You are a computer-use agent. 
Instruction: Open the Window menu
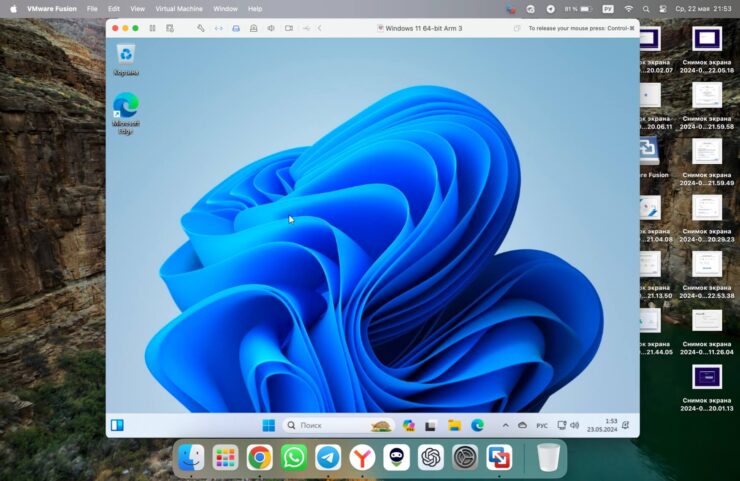click(225, 8)
